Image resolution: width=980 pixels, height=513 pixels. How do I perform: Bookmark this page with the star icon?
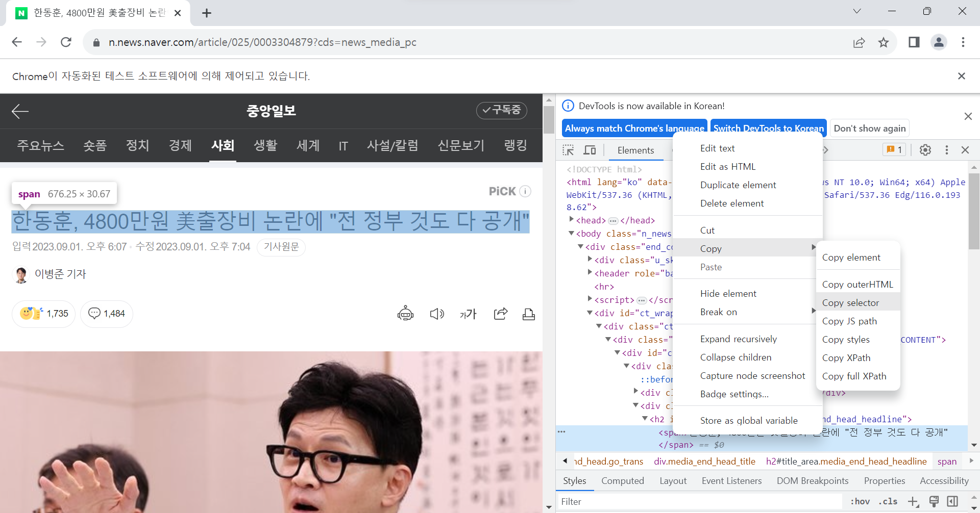(x=884, y=42)
